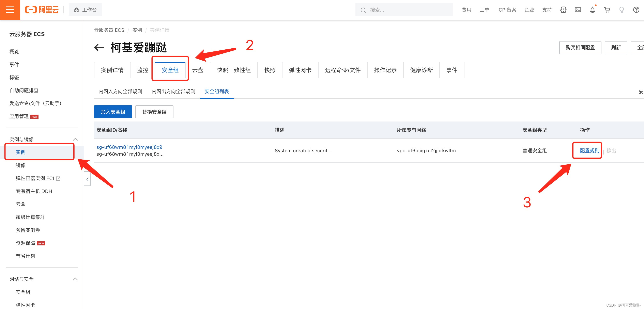
Task: Go back using the left arrow
Action: tap(99, 47)
